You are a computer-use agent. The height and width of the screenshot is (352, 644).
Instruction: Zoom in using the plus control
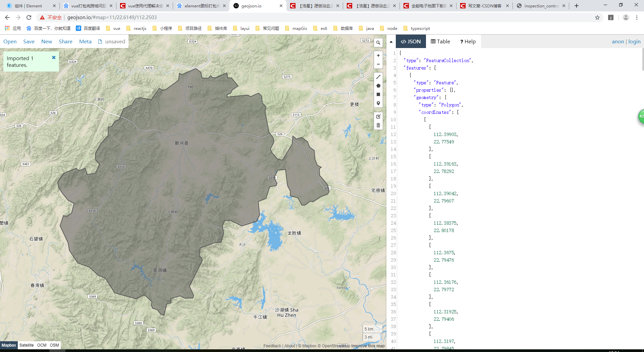pyautogui.click(x=378, y=55)
